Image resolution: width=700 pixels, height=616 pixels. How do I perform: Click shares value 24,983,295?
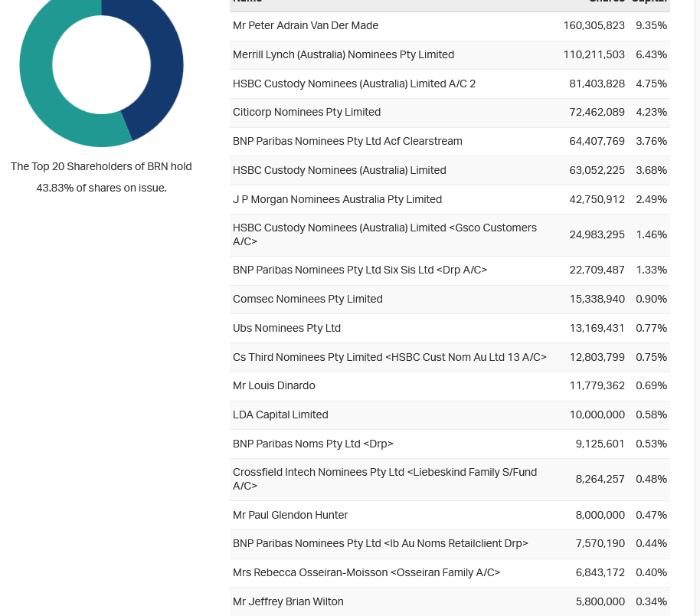[x=597, y=234]
